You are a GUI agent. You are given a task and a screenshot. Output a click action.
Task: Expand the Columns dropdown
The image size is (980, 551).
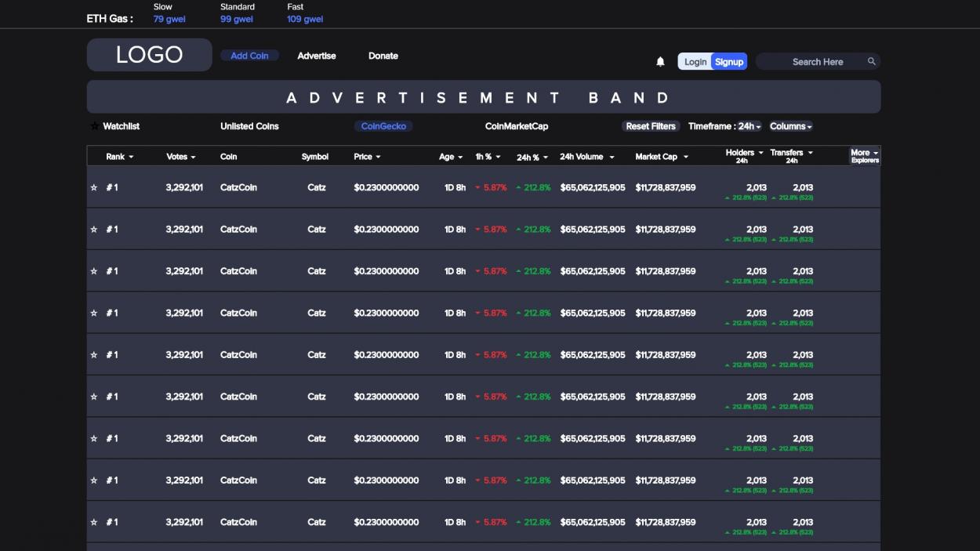click(790, 126)
